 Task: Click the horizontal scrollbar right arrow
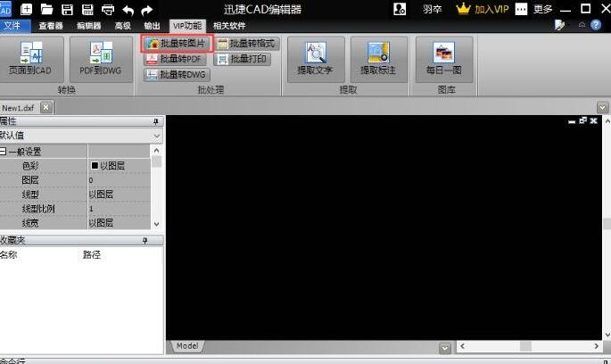coord(596,346)
